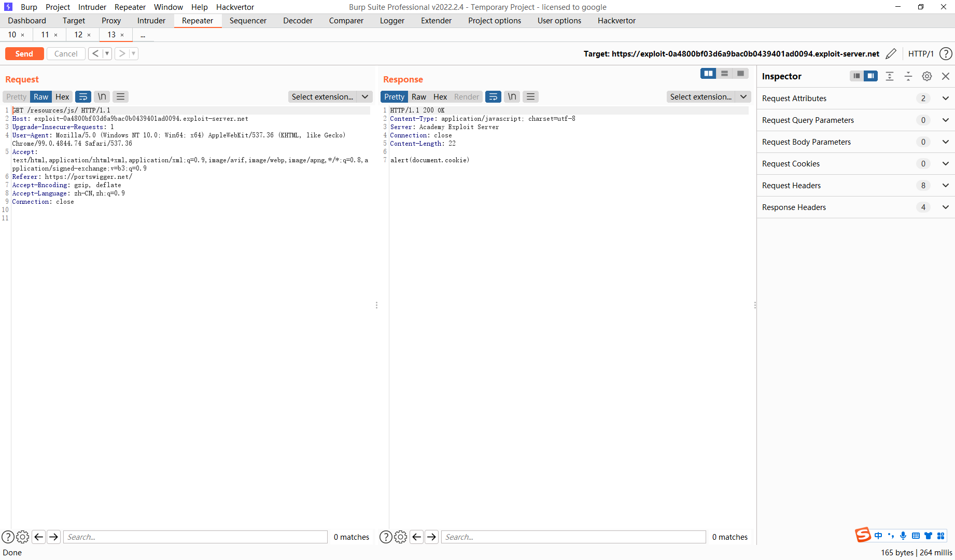Screen dimensions: 955x560
Task: Click the \n non-printing characters icon in Request panel
Action: tap(102, 96)
